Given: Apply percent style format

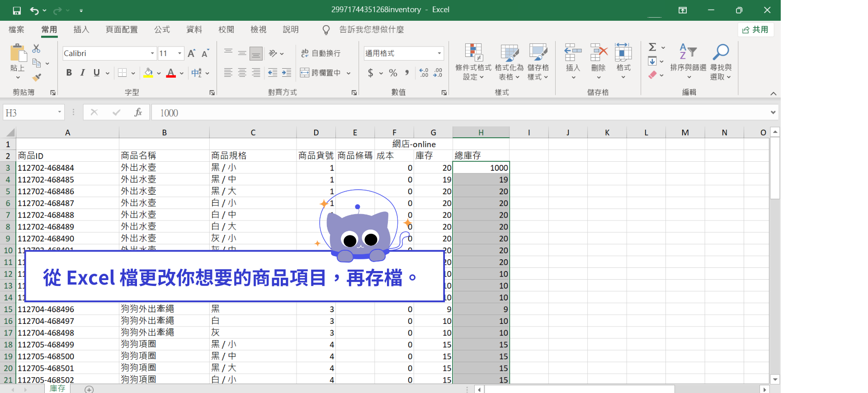Looking at the screenshot, I should [x=393, y=73].
